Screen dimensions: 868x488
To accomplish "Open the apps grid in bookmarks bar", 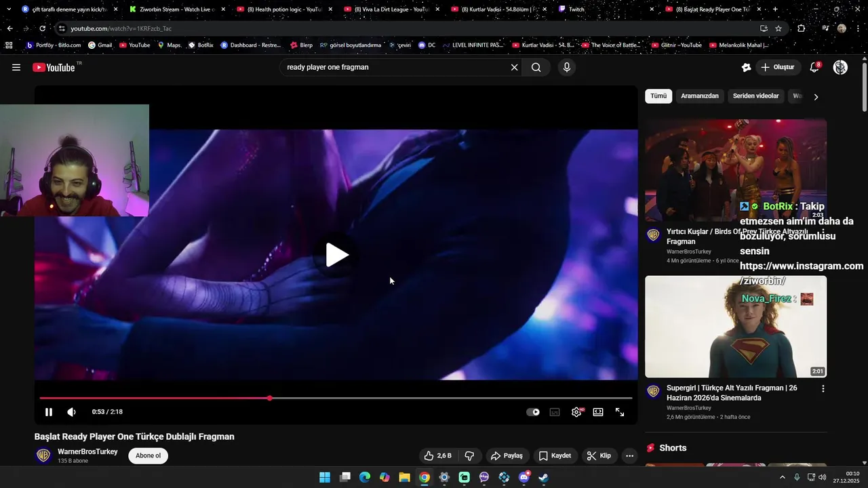I will pos(9,45).
